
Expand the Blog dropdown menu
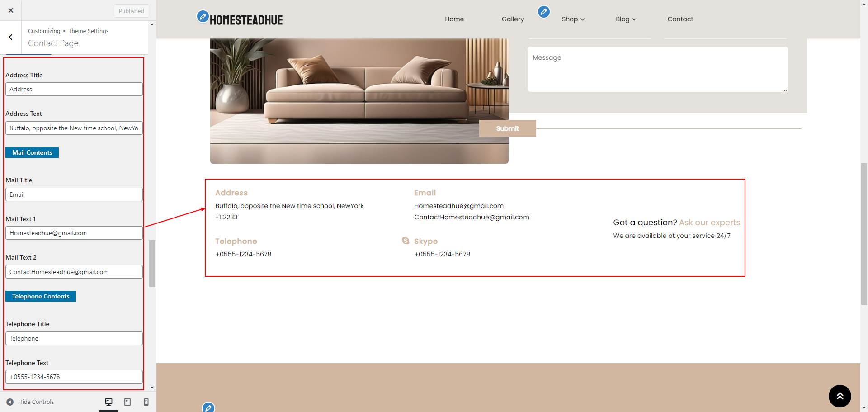626,19
